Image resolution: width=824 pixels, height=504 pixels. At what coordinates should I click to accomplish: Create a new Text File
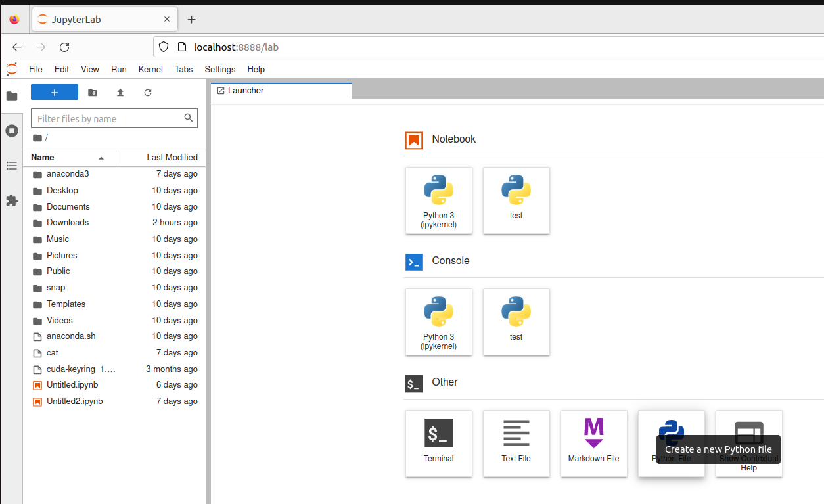[x=516, y=444]
